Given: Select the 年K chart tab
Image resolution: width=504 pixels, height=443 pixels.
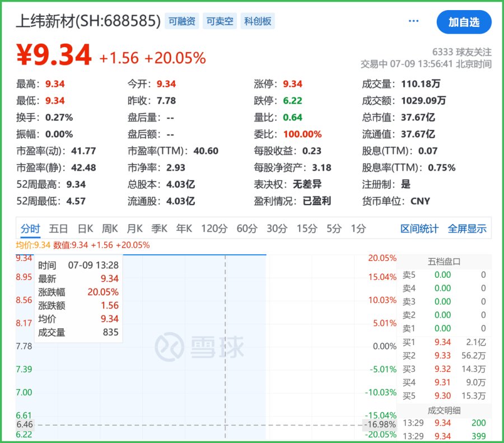Looking at the screenshot, I should point(184,229).
